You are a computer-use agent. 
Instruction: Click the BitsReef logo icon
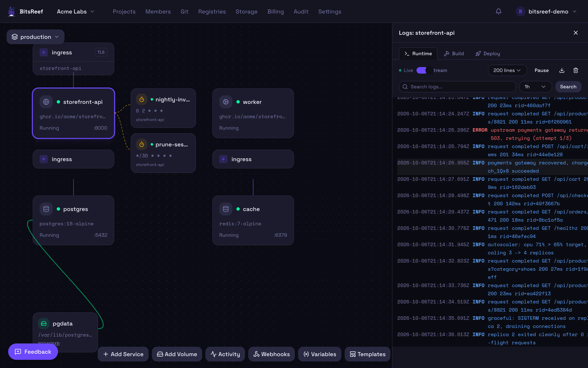(11, 11)
